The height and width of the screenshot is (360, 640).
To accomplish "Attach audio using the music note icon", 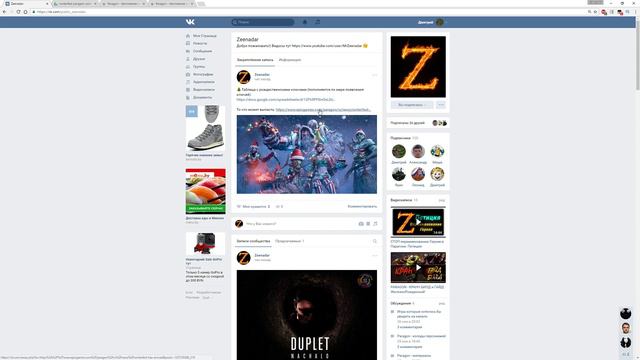I will (x=375, y=224).
